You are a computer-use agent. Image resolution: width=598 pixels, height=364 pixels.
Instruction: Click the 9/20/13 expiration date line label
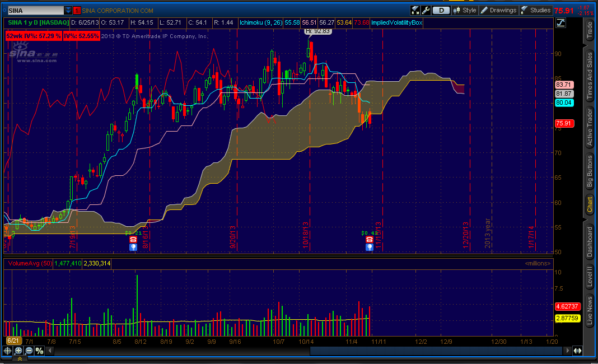232,237
